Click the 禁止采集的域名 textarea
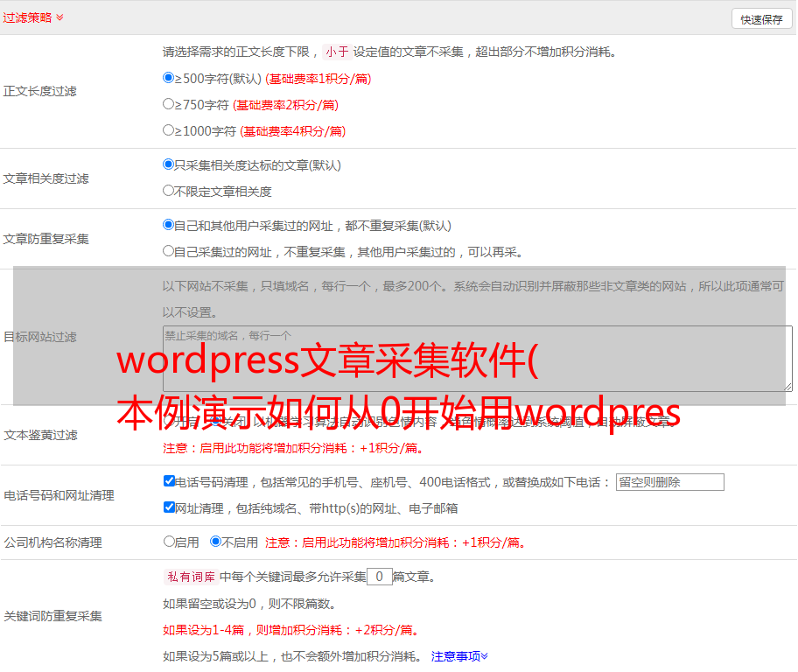Screen dimensions: 798x672 [x=478, y=359]
